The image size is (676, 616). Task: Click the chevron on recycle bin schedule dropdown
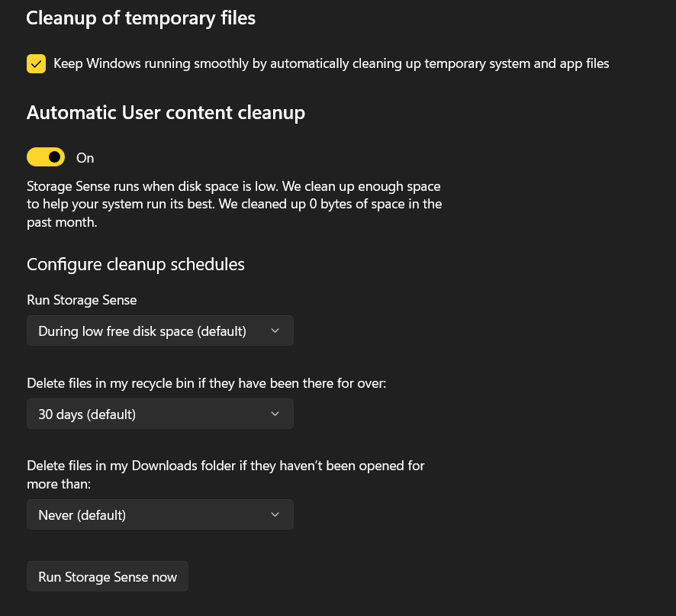[275, 414]
